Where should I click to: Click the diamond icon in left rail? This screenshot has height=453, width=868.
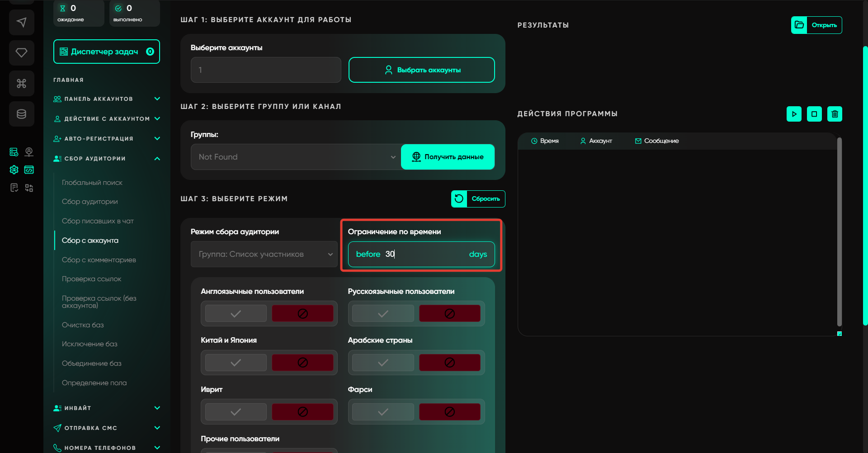click(x=21, y=53)
